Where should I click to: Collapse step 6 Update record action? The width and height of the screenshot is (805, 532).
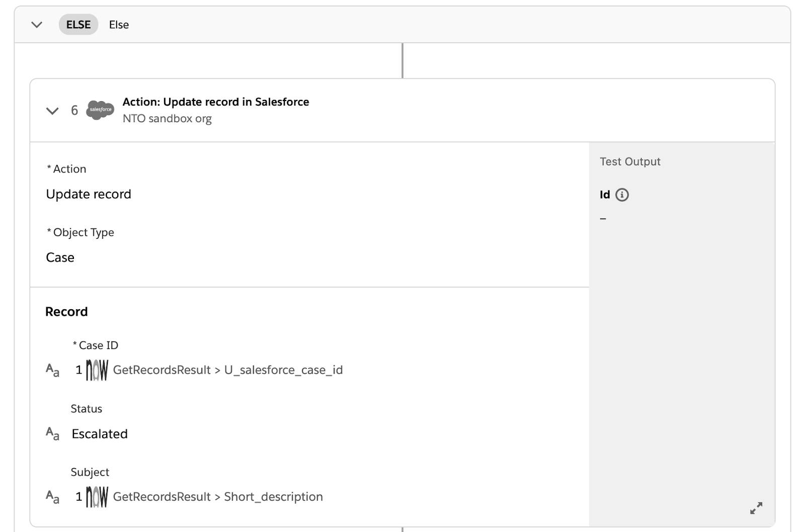point(52,111)
